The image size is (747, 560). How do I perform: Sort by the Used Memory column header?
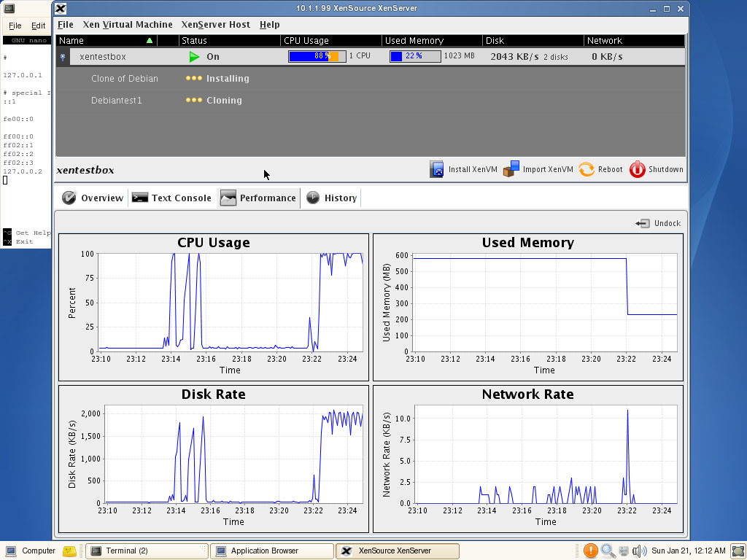[432, 41]
